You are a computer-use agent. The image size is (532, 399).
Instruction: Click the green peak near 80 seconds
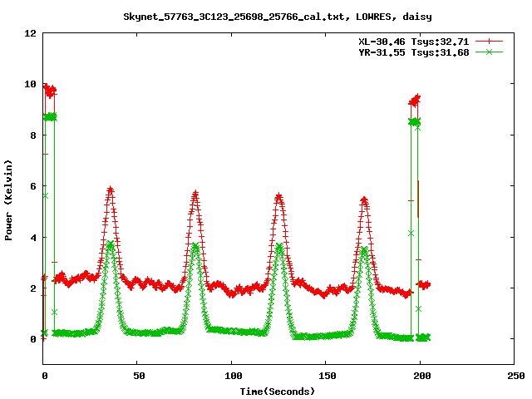pyautogui.click(x=195, y=246)
